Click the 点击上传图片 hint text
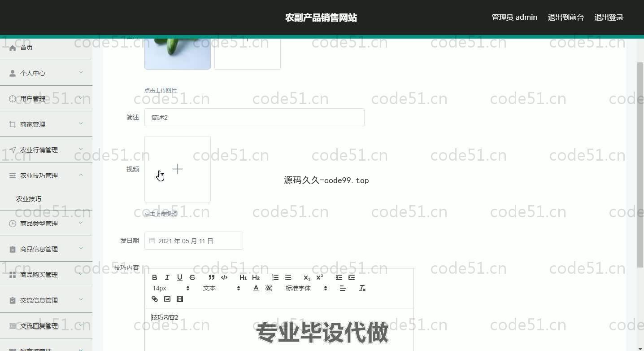Viewport: 644px width, 351px height. pos(161,90)
